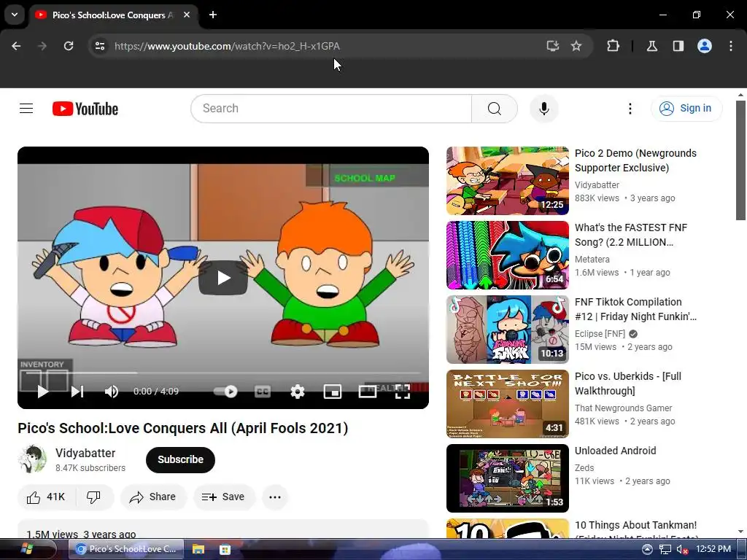
Task: Click Chrome taskbar button Pico's School
Action: 126,549
